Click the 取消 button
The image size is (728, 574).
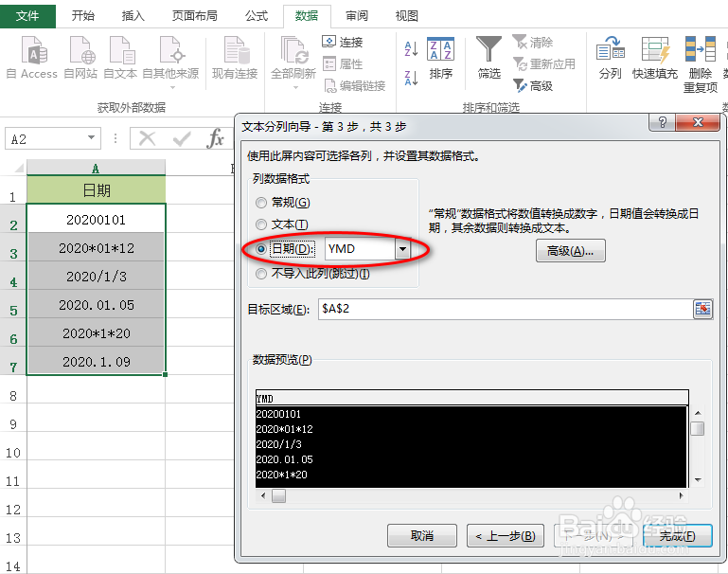(x=422, y=536)
